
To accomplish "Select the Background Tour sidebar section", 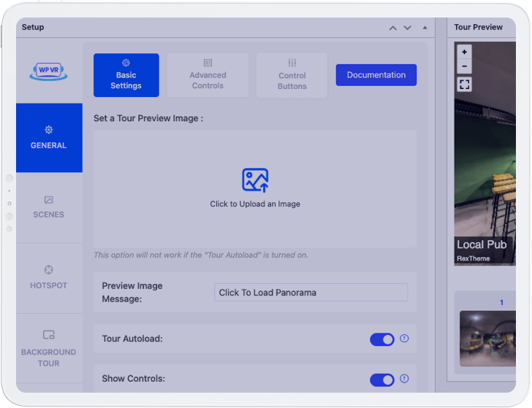I will 48,349.
